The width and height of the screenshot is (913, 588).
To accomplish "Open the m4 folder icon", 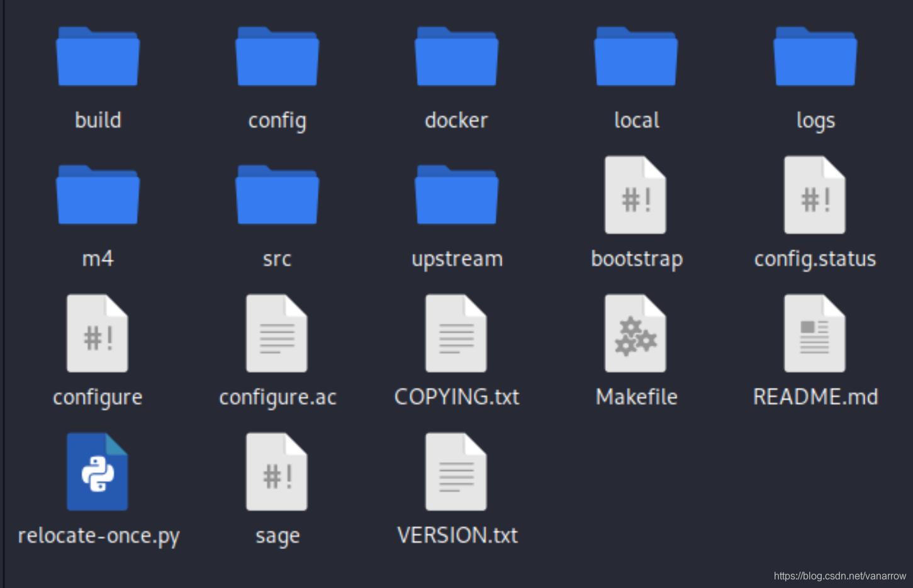I will pyautogui.click(x=98, y=194).
